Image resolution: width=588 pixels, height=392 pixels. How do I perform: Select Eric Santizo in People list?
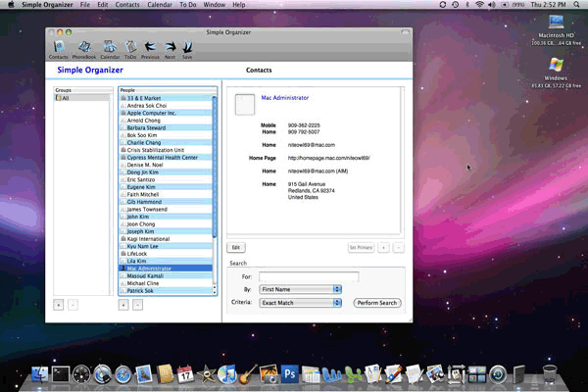[x=166, y=179]
